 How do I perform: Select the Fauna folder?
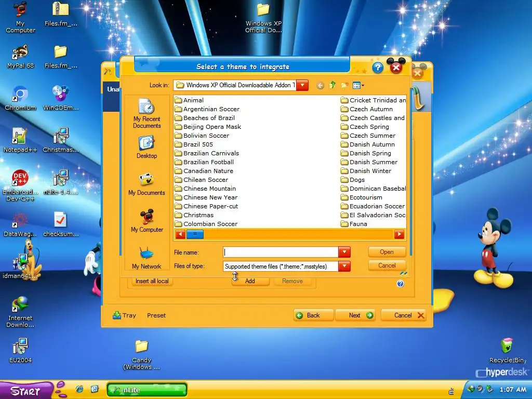354,223
